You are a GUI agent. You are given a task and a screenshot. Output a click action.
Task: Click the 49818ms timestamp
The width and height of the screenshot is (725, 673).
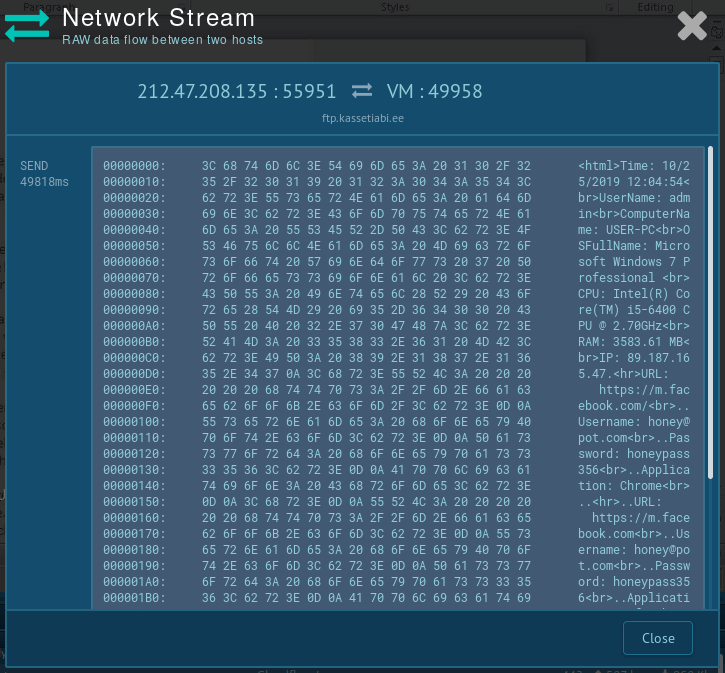tap(45, 182)
